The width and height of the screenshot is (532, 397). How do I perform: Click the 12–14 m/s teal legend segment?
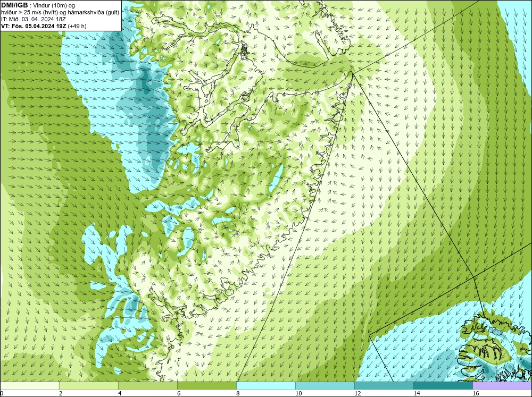384,386
